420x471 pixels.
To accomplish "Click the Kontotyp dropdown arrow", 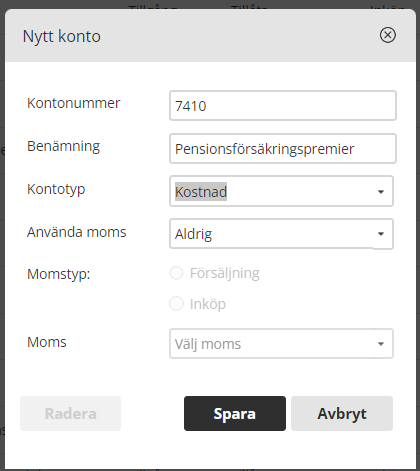I will (381, 192).
